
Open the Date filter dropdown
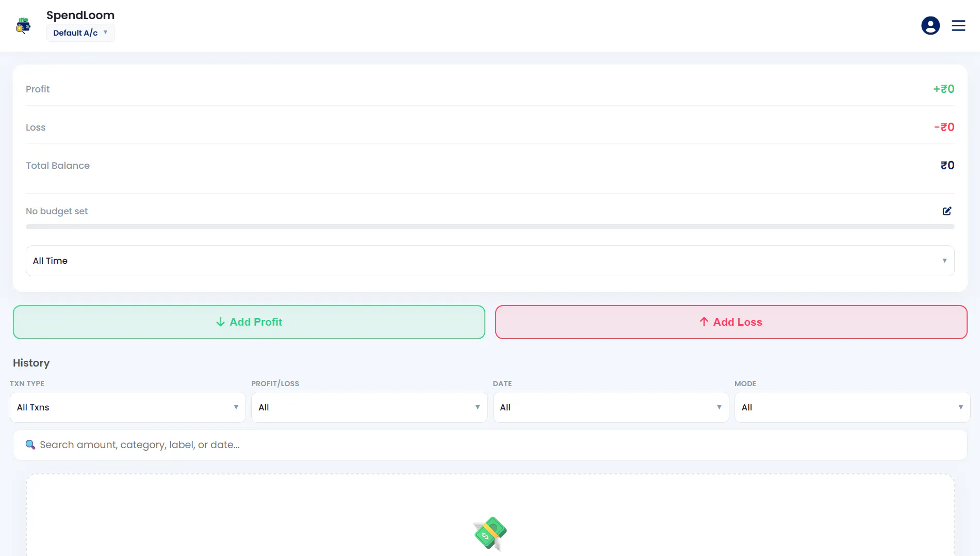611,407
